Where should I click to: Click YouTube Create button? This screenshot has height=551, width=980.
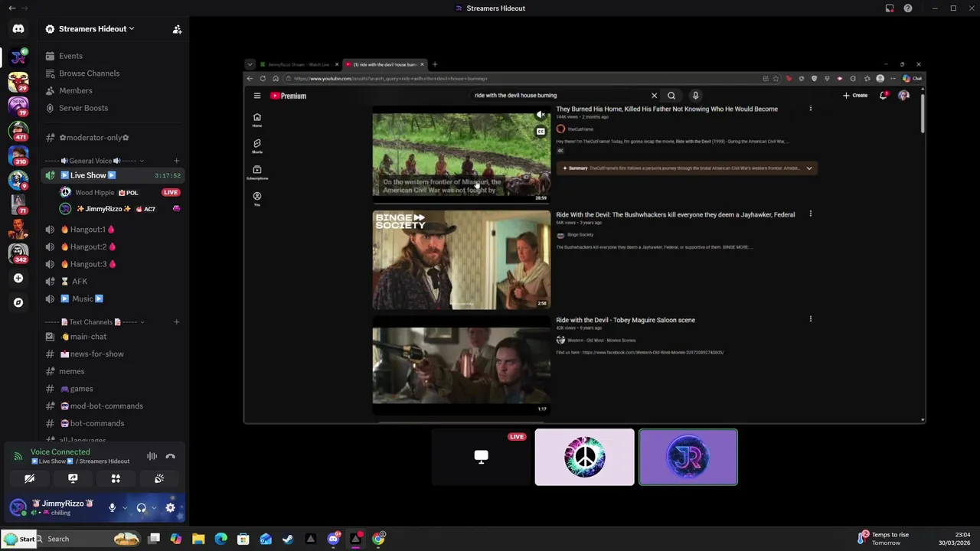(855, 96)
